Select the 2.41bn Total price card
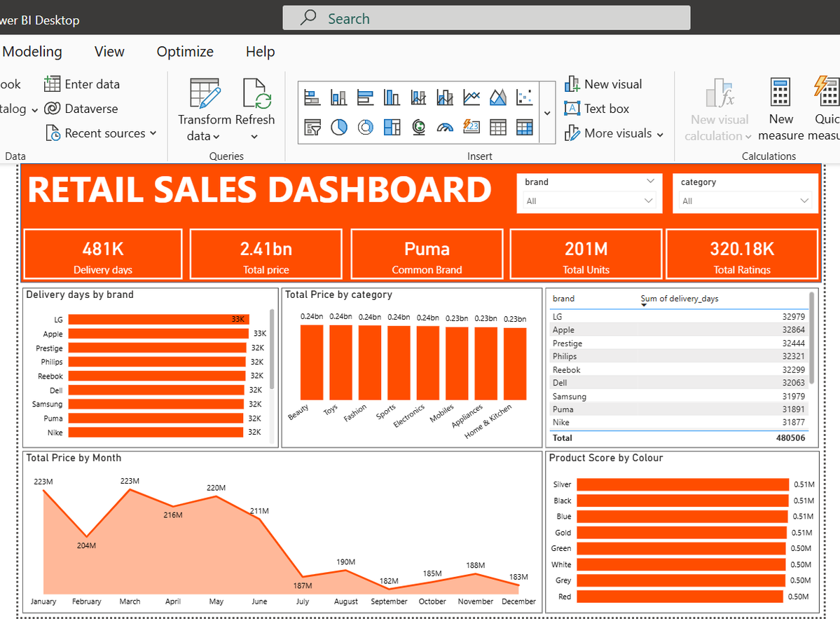 [266, 254]
